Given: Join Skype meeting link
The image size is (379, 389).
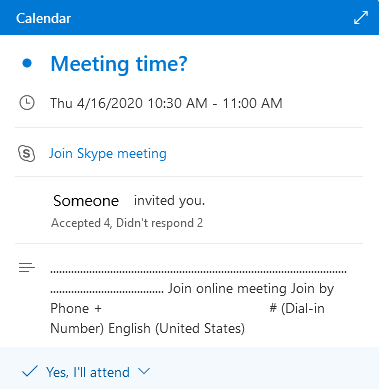Looking at the screenshot, I should pos(108,154).
